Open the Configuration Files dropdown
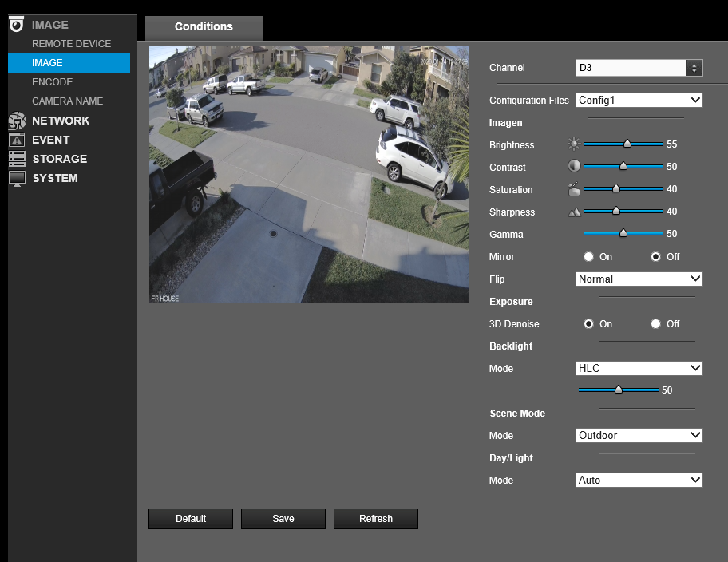The image size is (728, 562). coord(639,101)
